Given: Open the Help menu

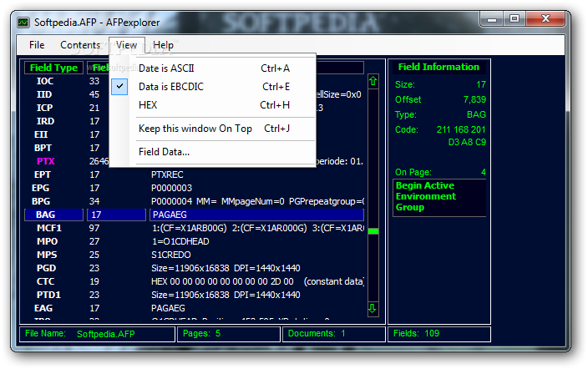Looking at the screenshot, I should tap(163, 45).
